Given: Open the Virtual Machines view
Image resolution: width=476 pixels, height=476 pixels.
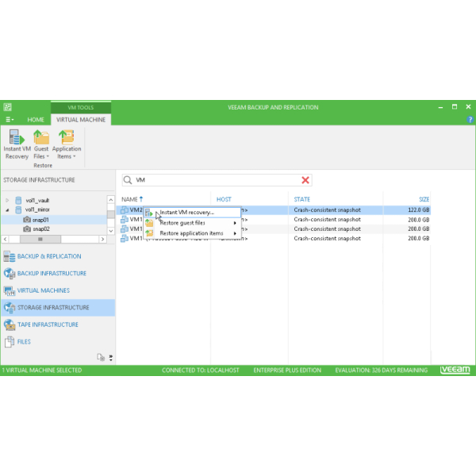Looking at the screenshot, I should (43, 290).
